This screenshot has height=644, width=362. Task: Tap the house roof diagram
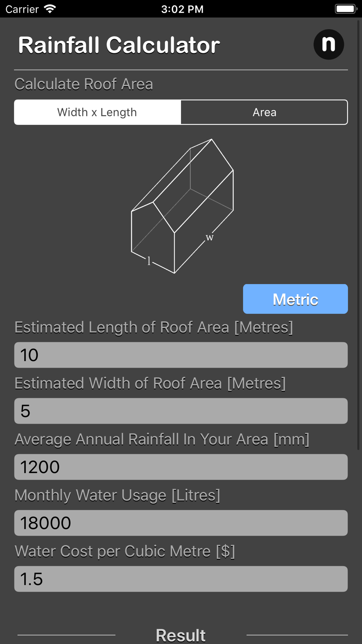(x=182, y=206)
